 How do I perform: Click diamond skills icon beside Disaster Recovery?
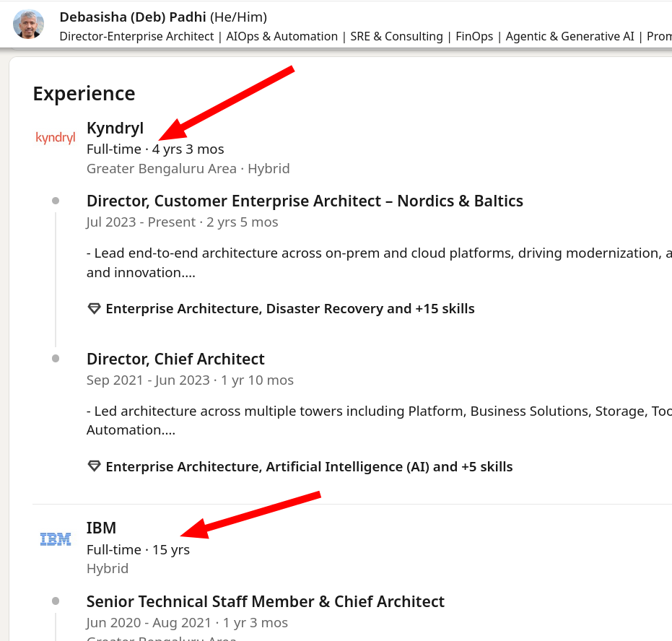coord(94,309)
